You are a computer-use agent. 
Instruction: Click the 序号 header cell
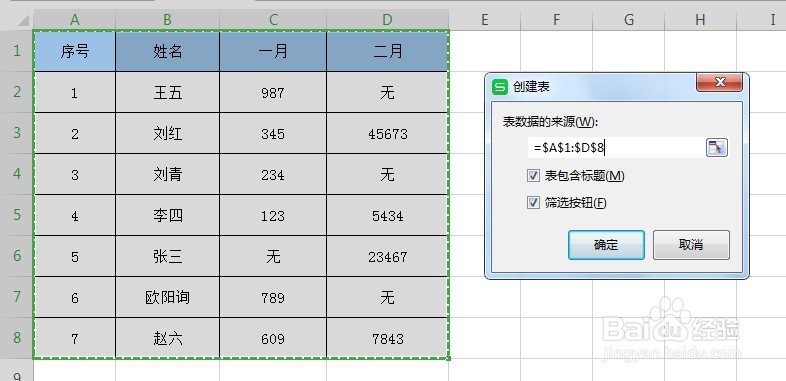tap(75, 51)
